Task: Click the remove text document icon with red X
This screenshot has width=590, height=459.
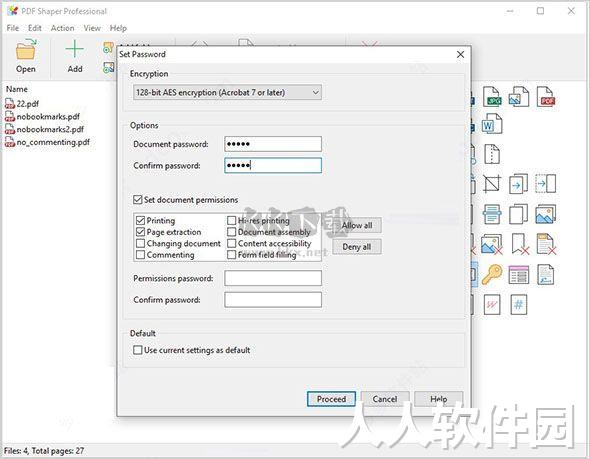Action: click(x=546, y=244)
